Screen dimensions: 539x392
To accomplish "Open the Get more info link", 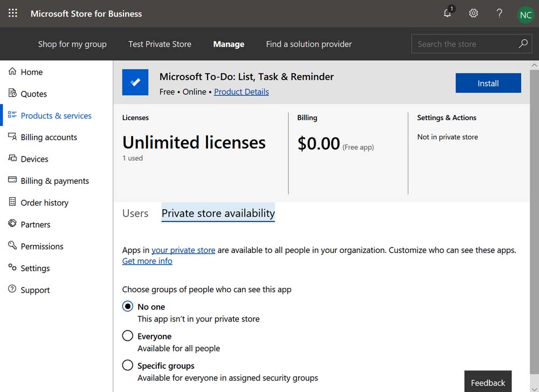I will tap(147, 261).
